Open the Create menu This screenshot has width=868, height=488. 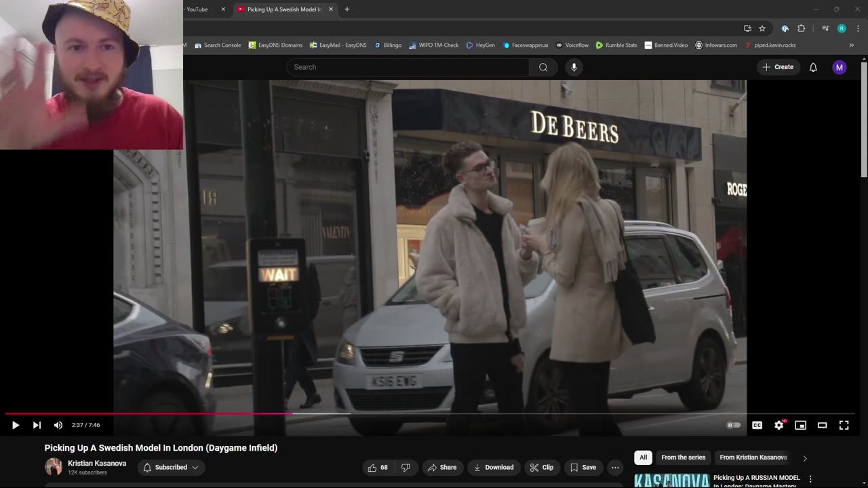[778, 67]
